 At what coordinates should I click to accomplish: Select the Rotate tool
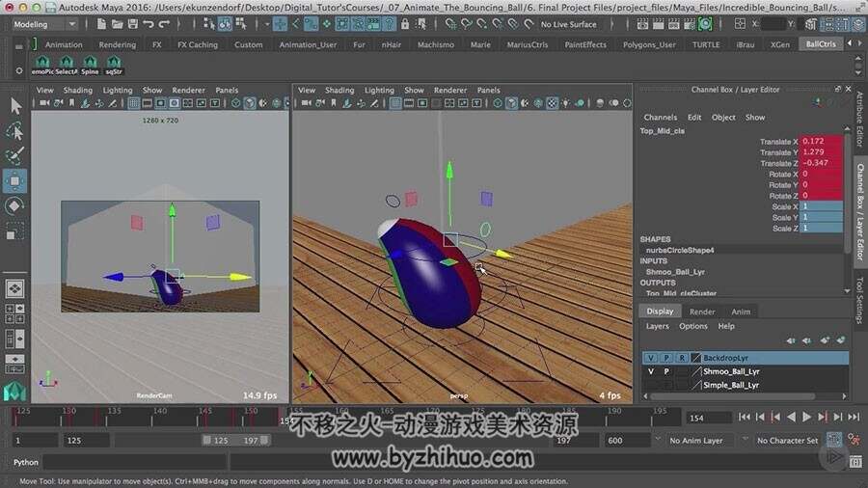[14, 205]
